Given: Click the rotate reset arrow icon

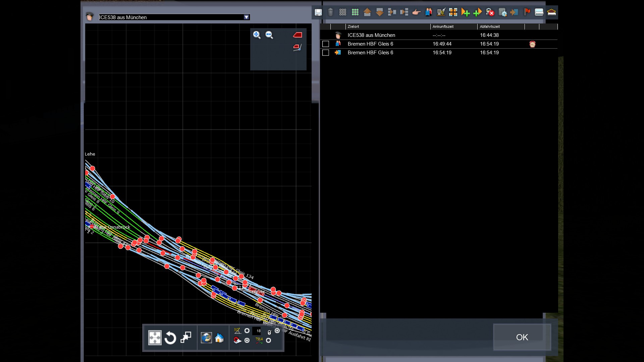Looking at the screenshot, I should tap(170, 338).
